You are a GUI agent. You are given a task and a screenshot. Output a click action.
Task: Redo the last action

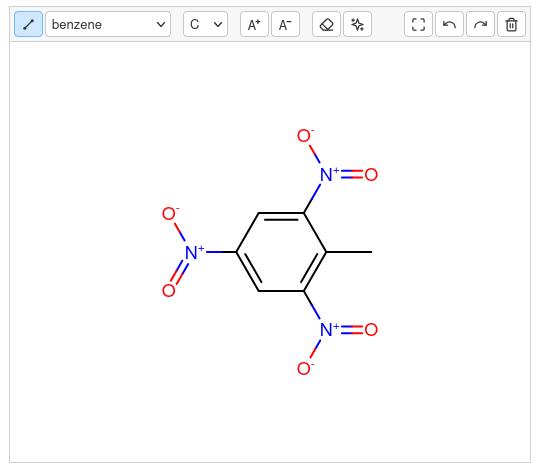(480, 24)
